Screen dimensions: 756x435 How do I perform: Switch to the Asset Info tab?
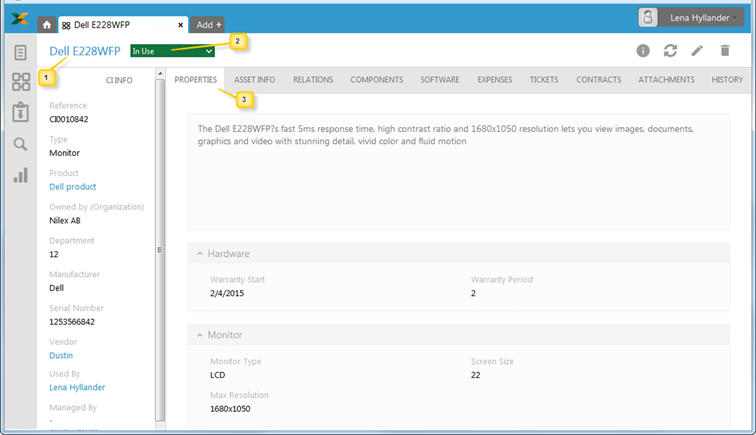pyautogui.click(x=254, y=79)
